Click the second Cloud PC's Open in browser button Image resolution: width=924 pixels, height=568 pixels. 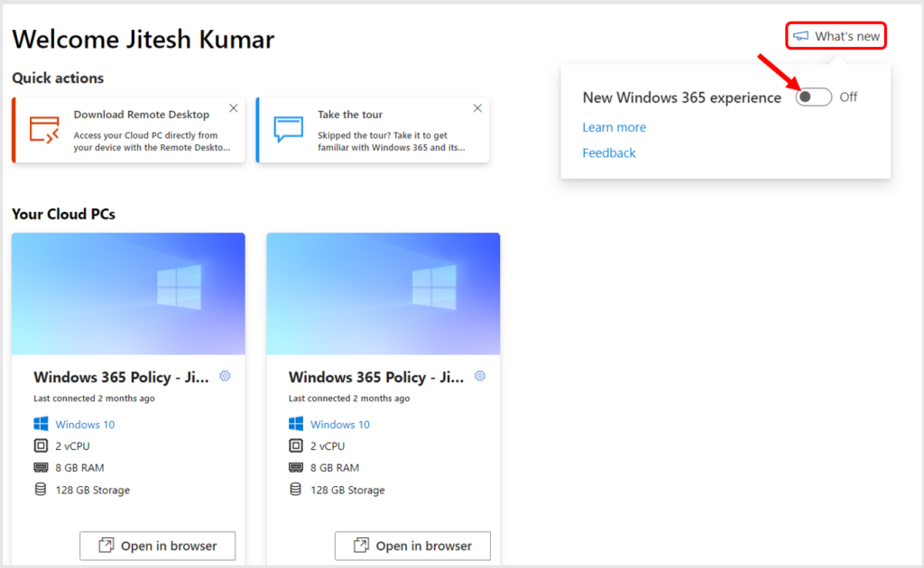412,545
